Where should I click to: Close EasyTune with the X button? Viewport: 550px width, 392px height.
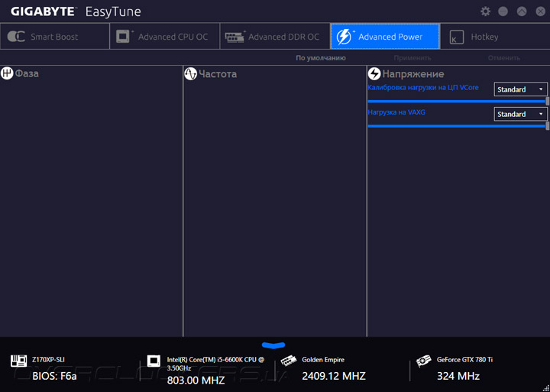[541, 11]
